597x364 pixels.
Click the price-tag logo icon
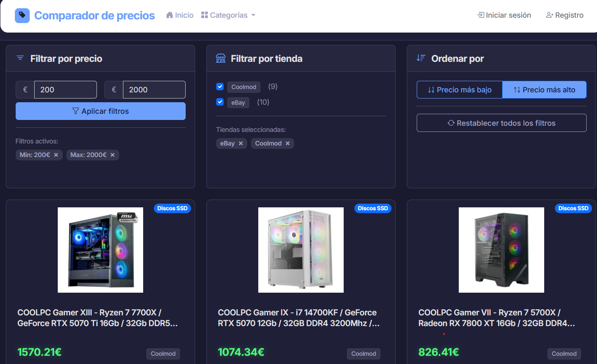click(22, 15)
